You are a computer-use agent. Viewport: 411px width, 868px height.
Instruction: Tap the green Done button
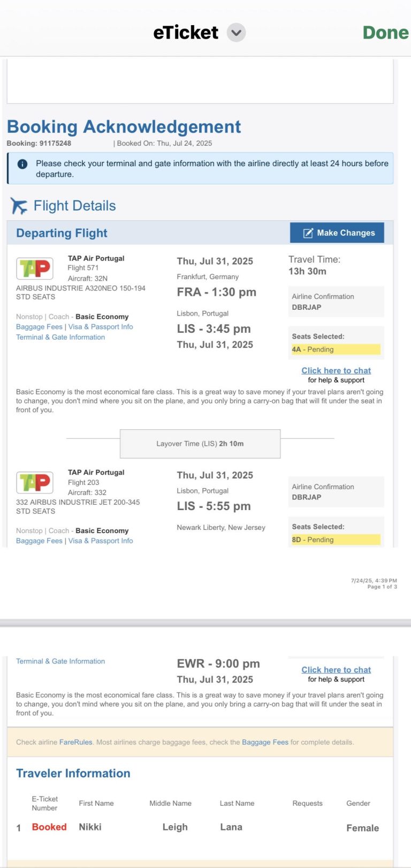(385, 33)
